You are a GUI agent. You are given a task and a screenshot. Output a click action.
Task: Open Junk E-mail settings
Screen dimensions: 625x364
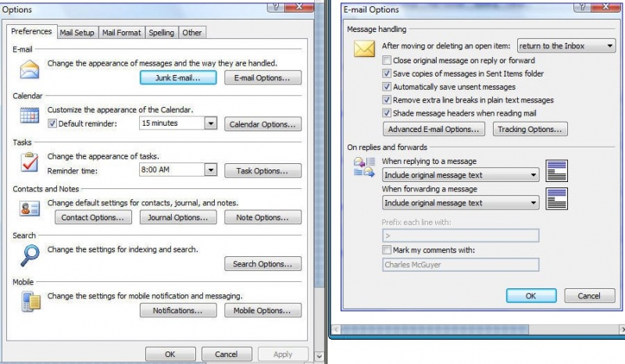(x=178, y=78)
